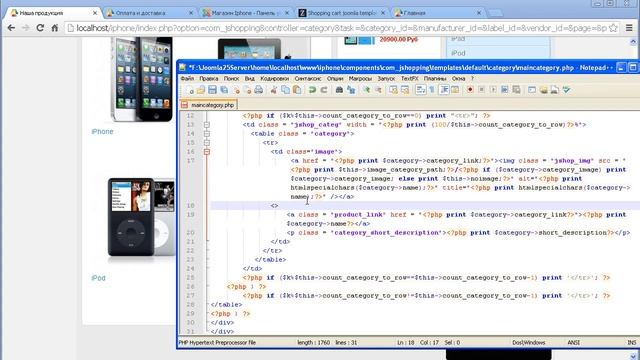640x360 pixels.
Task: Switch to Оплата и доставка browser tab
Action: [x=150, y=13]
